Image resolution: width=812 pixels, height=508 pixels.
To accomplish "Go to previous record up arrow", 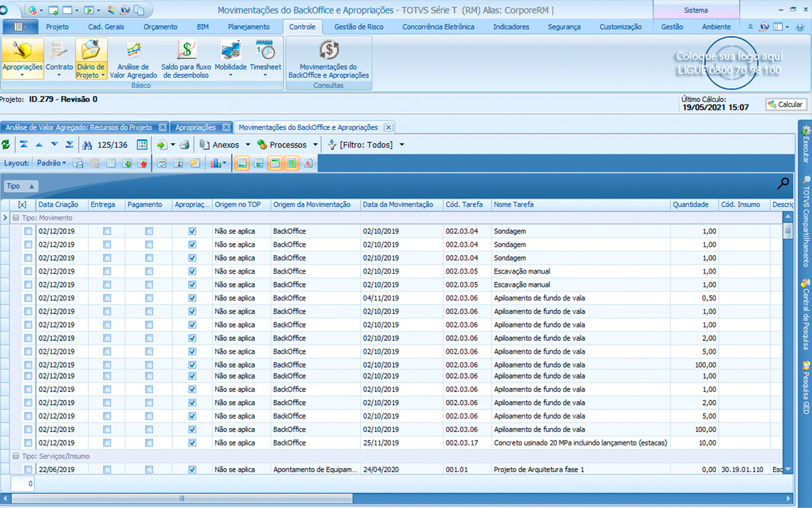I will 39,145.
